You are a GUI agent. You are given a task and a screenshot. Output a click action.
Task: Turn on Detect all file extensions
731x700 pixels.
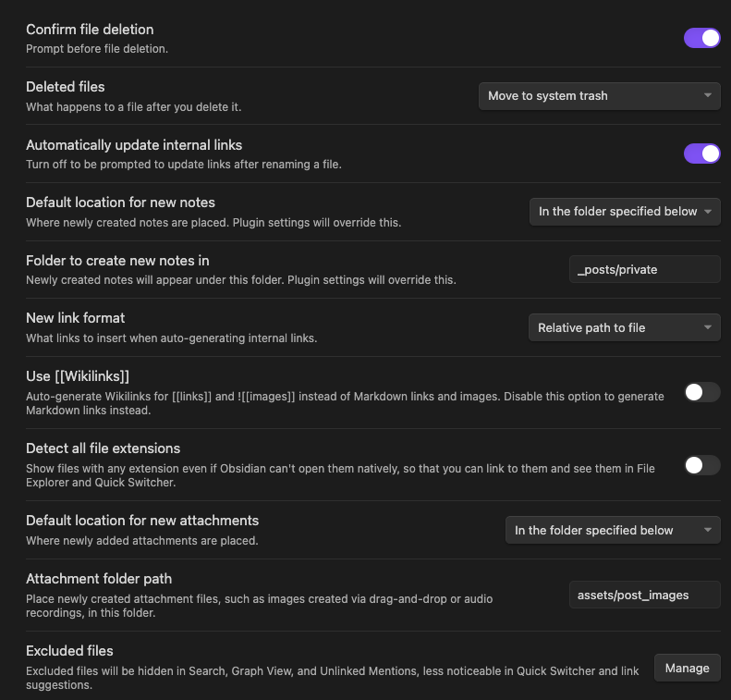pyautogui.click(x=701, y=465)
